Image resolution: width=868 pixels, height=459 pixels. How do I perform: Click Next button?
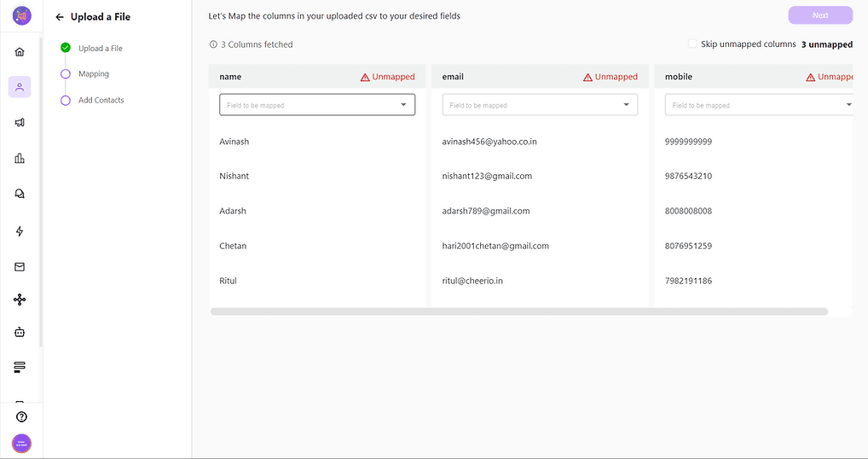(x=820, y=15)
